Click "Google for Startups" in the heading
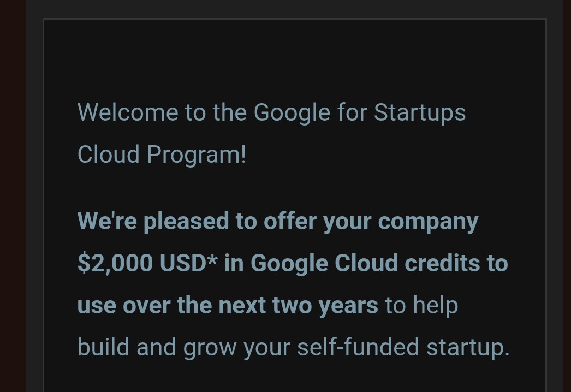The width and height of the screenshot is (571, 392). pos(359,113)
